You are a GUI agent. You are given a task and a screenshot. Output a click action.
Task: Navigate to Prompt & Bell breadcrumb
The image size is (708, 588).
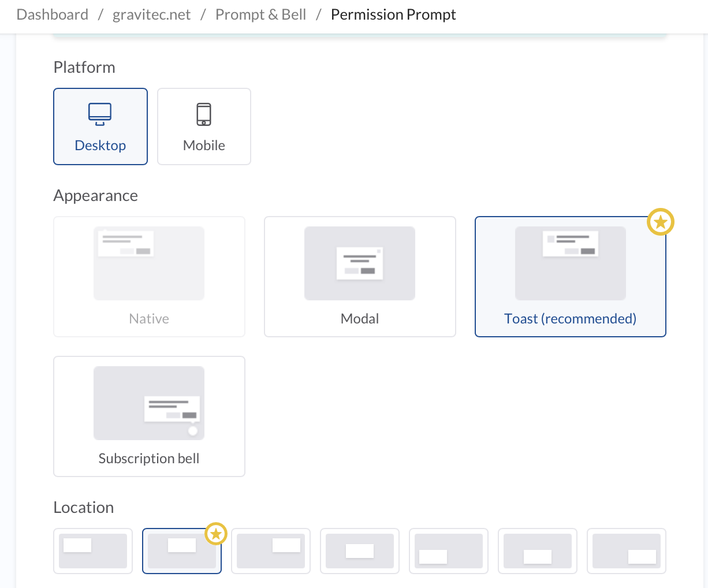[260, 14]
